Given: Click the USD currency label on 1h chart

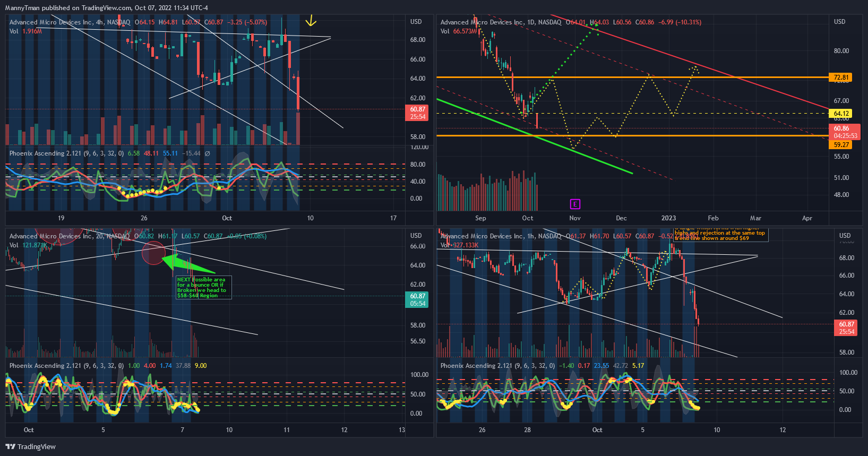Looking at the screenshot, I should [845, 236].
